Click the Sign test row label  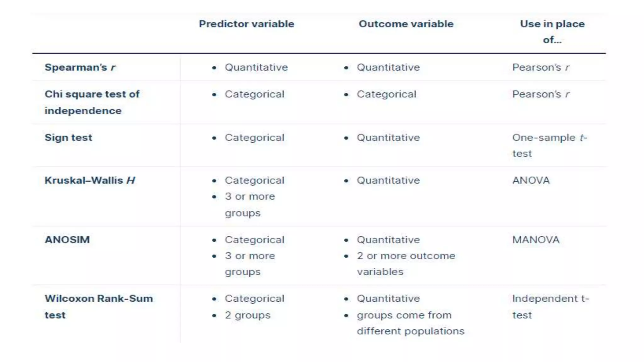(x=68, y=138)
